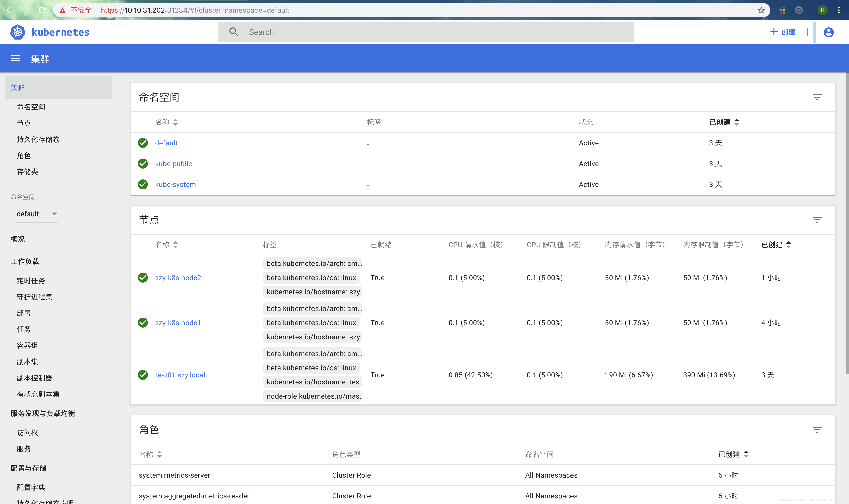The height and width of the screenshot is (504, 849).
Task: Open 工作负载 section in sidebar
Action: (25, 262)
